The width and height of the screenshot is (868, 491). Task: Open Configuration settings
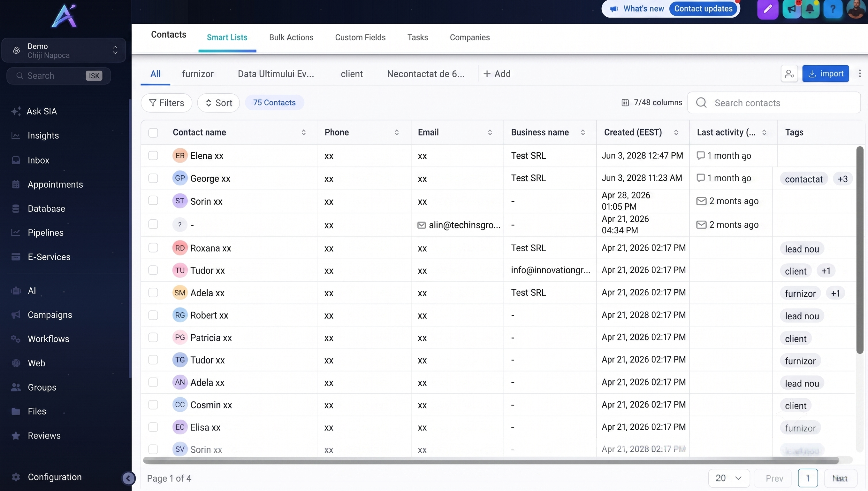[x=47, y=477]
